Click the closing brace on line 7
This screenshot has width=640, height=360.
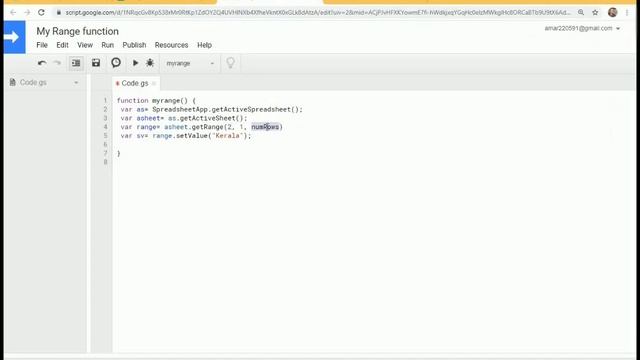119,153
